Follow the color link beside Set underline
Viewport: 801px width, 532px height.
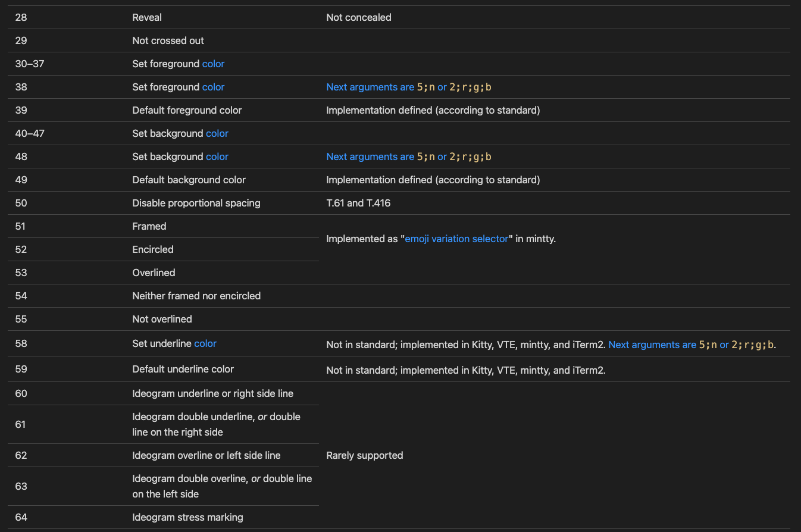click(x=205, y=343)
